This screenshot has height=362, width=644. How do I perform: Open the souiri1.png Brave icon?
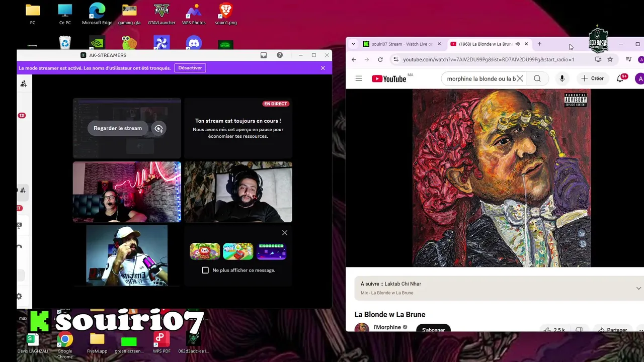[x=226, y=14]
